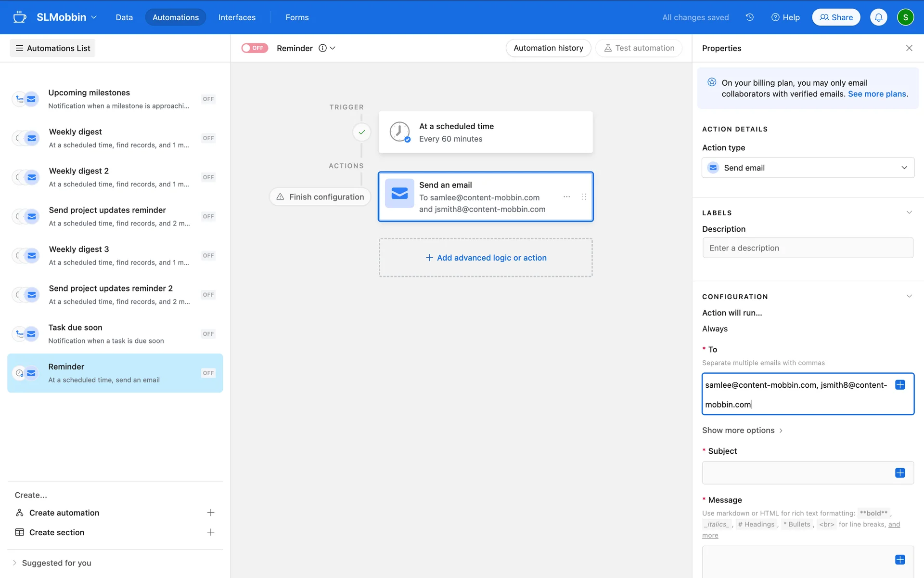Click the notifications bell icon

coord(878,17)
